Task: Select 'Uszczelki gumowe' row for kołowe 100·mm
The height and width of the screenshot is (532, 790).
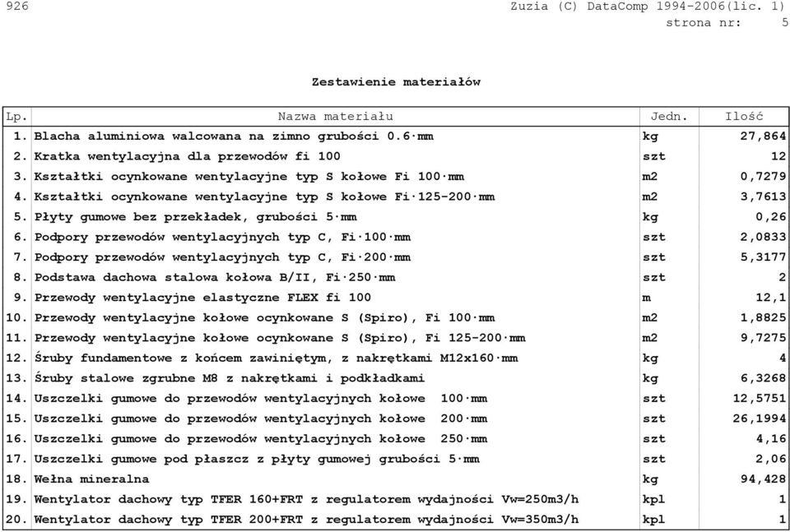Action: 396,398
